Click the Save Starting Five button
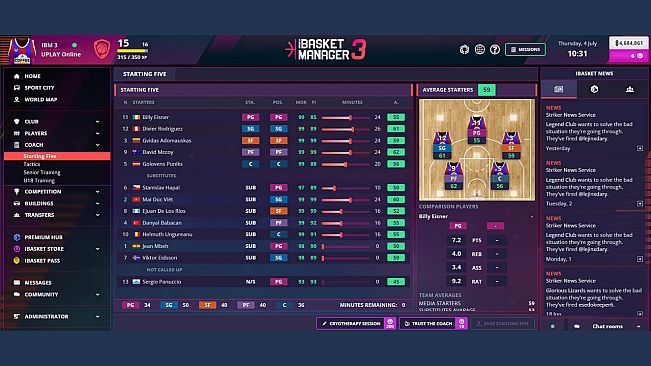The image size is (651, 366). (502, 323)
